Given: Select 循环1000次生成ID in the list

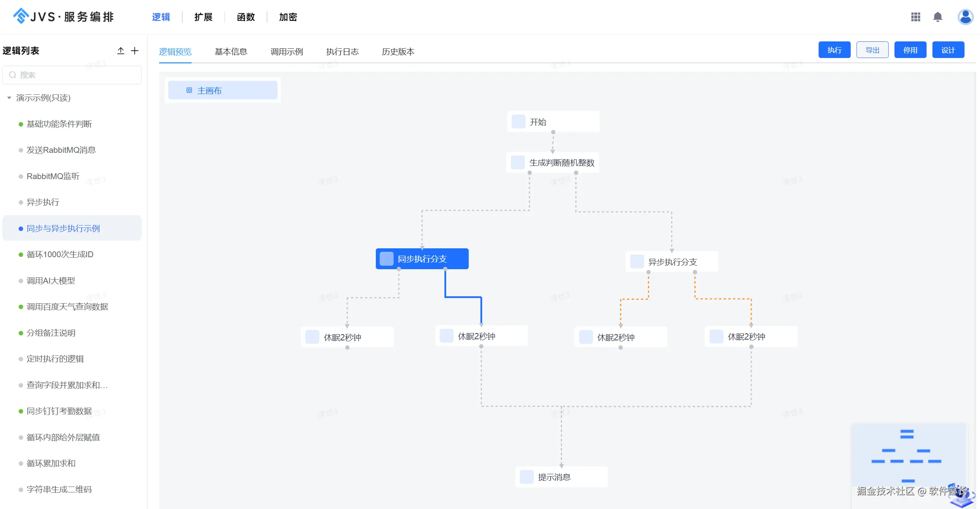Looking at the screenshot, I should point(60,254).
